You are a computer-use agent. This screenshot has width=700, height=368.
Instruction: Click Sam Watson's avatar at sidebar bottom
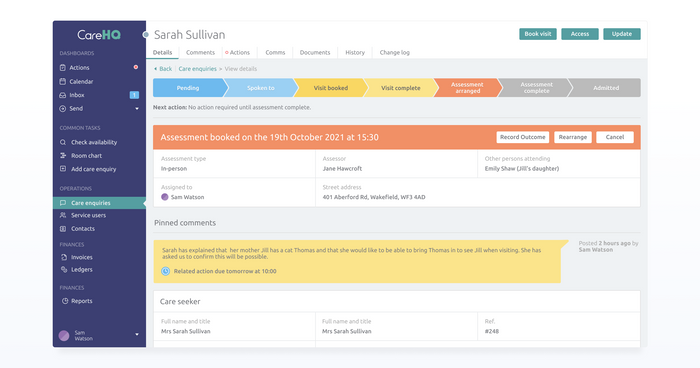[64, 335]
